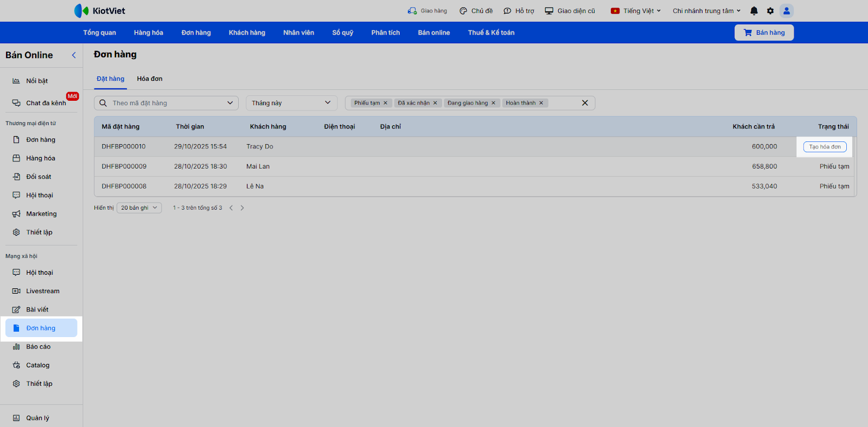Click the Đối soát sidebar icon

(16, 177)
